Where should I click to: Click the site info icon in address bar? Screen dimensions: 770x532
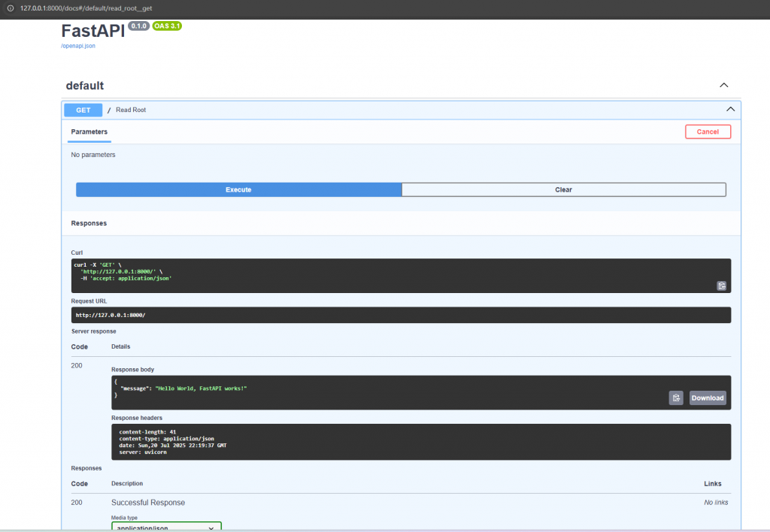pos(11,8)
